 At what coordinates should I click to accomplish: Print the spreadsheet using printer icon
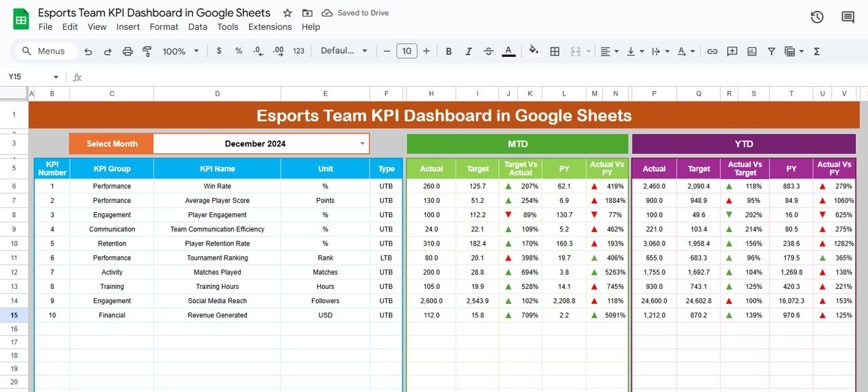pos(127,51)
